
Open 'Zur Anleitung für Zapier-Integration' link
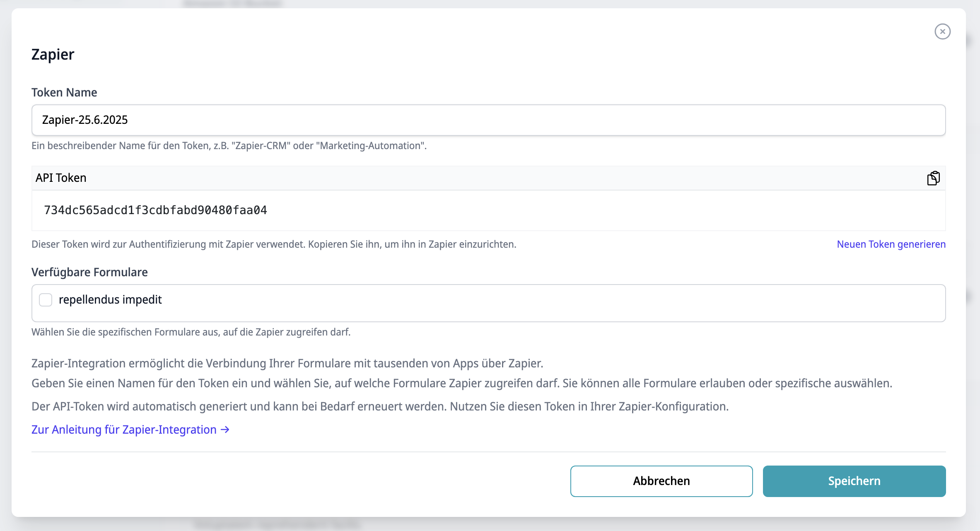130,430
